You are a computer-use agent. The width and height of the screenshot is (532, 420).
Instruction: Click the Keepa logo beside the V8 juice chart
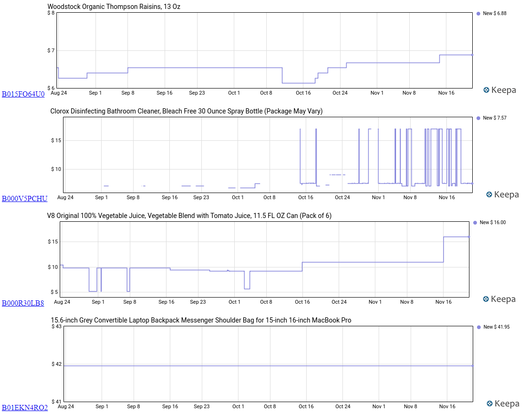point(499,299)
